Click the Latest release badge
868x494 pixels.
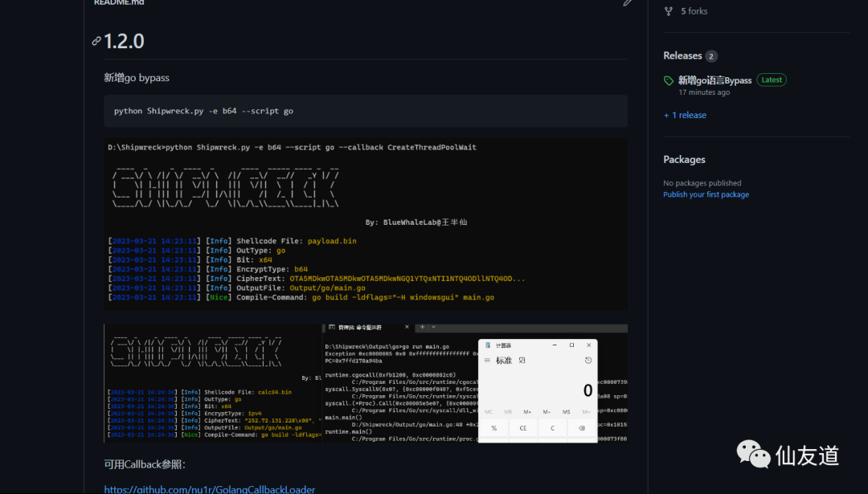(771, 80)
